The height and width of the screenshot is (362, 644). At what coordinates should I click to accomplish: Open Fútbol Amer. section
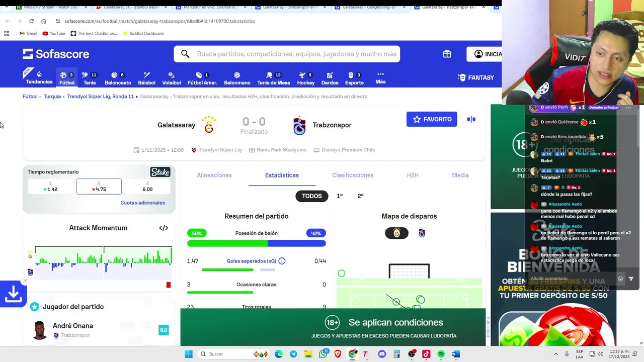[202, 77]
